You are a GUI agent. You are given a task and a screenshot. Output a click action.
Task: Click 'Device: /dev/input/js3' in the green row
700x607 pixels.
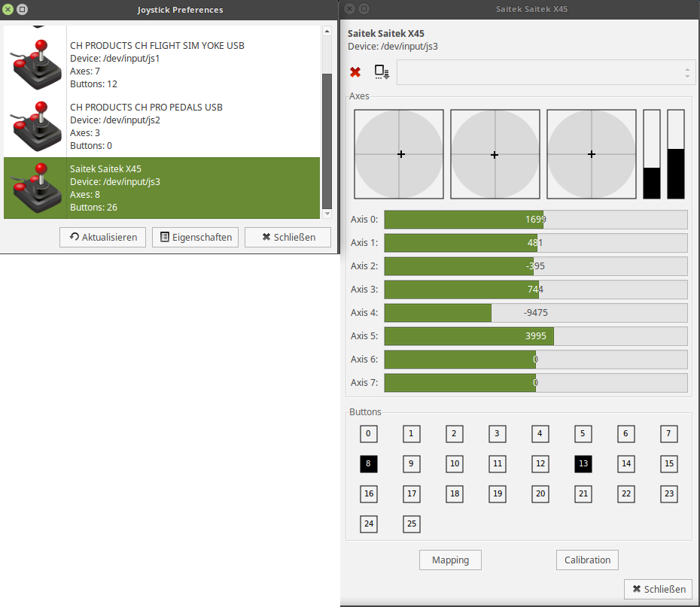coord(114,181)
